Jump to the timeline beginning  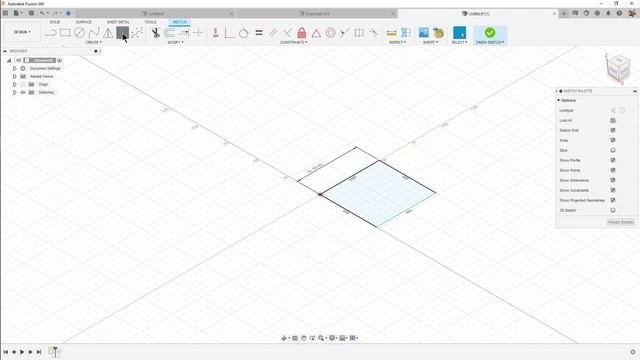pyautogui.click(x=5, y=351)
